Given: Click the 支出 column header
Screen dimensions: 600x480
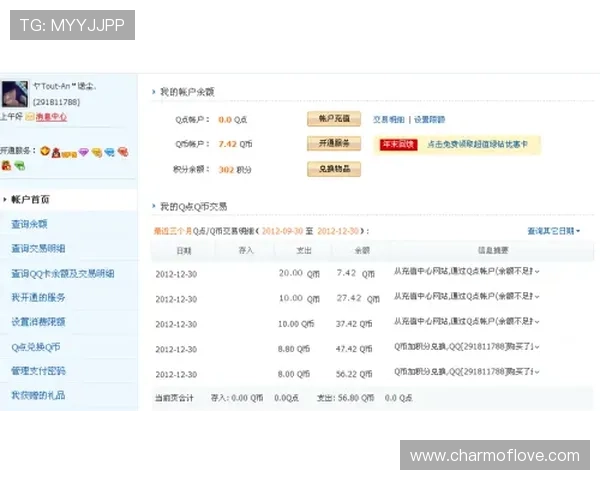Looking at the screenshot, I should tap(304, 250).
